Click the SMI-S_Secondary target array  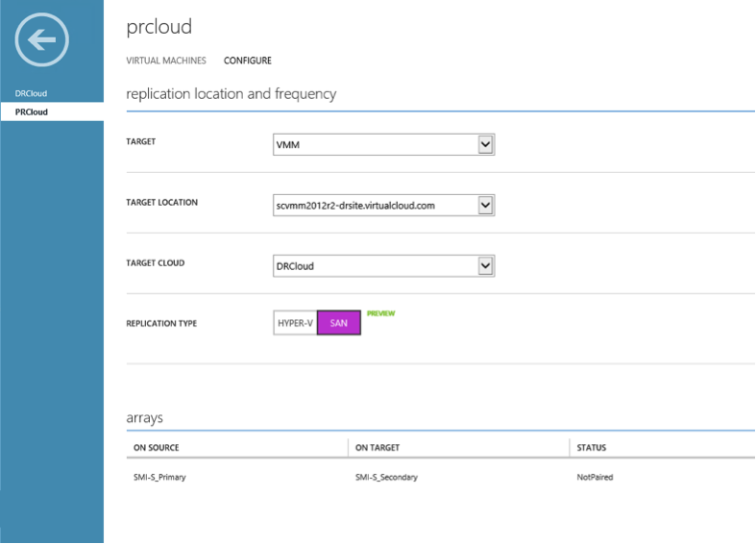click(386, 477)
